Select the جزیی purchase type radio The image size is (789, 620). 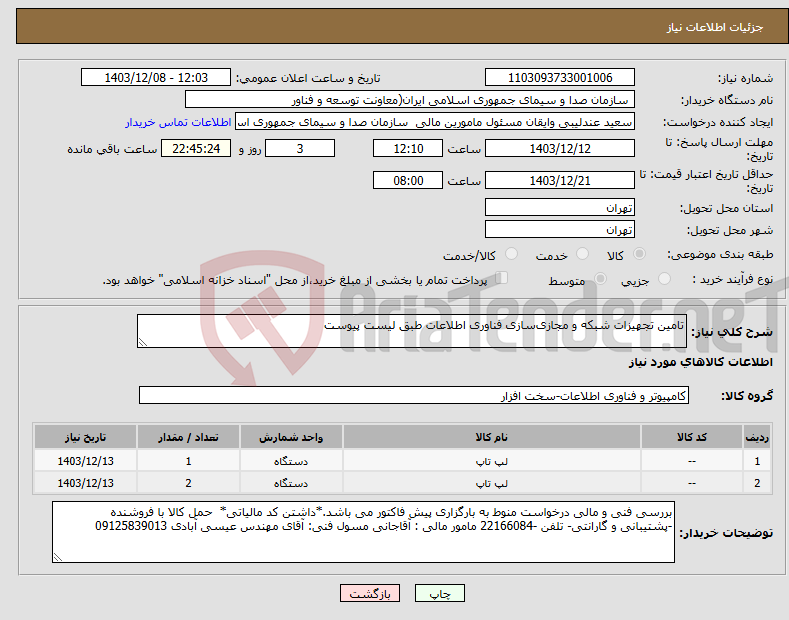point(664,279)
